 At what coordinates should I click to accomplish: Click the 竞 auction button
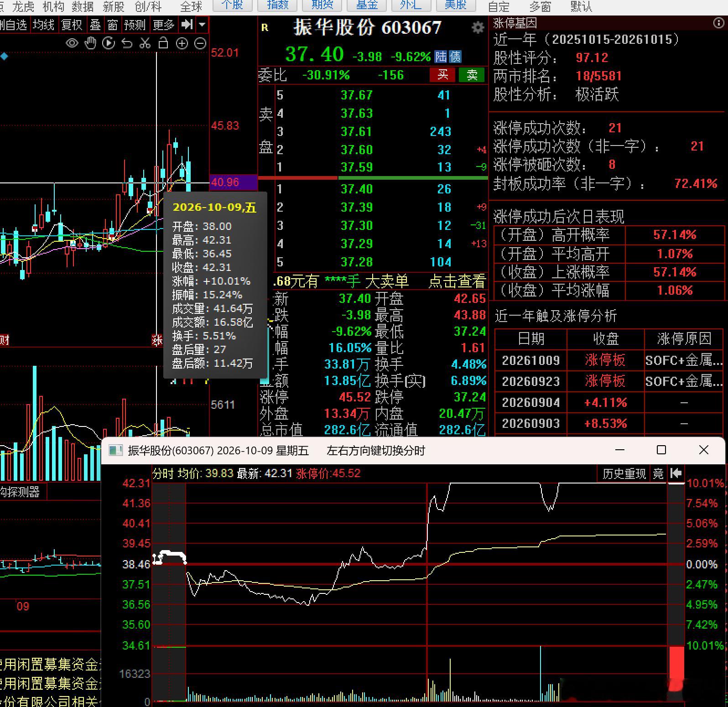658,473
